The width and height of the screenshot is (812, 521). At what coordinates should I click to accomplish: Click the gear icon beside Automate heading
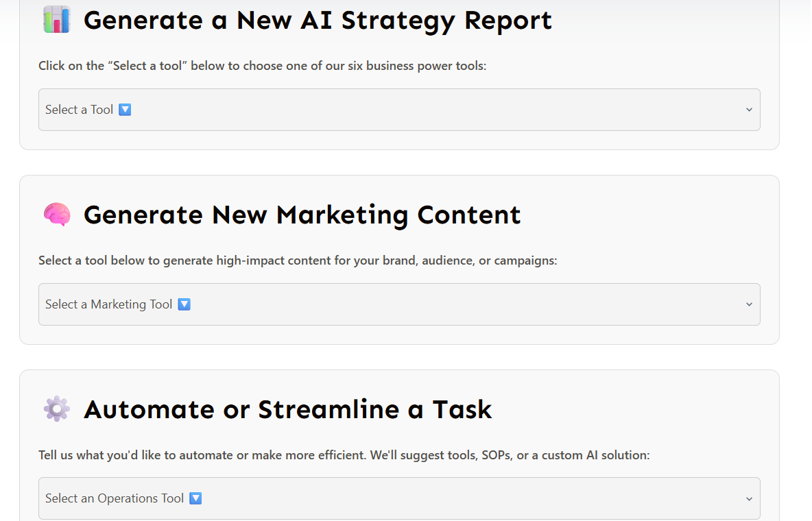pyautogui.click(x=57, y=409)
